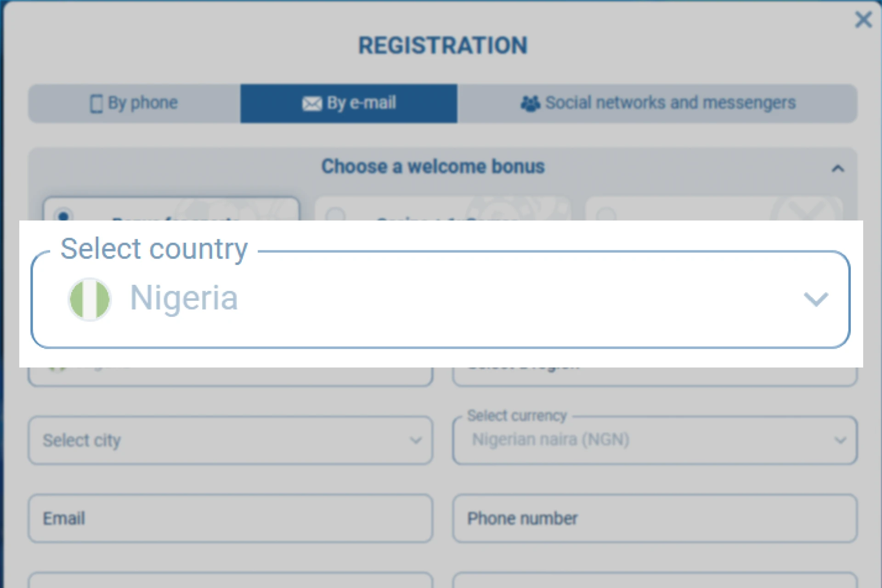Switch to the By phone tab label

[x=142, y=103]
